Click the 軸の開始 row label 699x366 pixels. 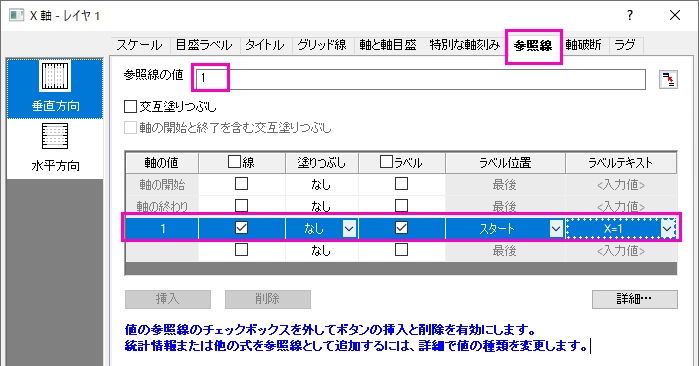[162, 185]
